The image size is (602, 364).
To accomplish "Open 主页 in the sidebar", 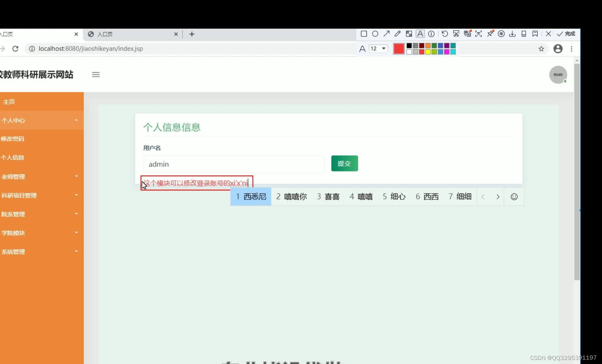I will 42,101.
